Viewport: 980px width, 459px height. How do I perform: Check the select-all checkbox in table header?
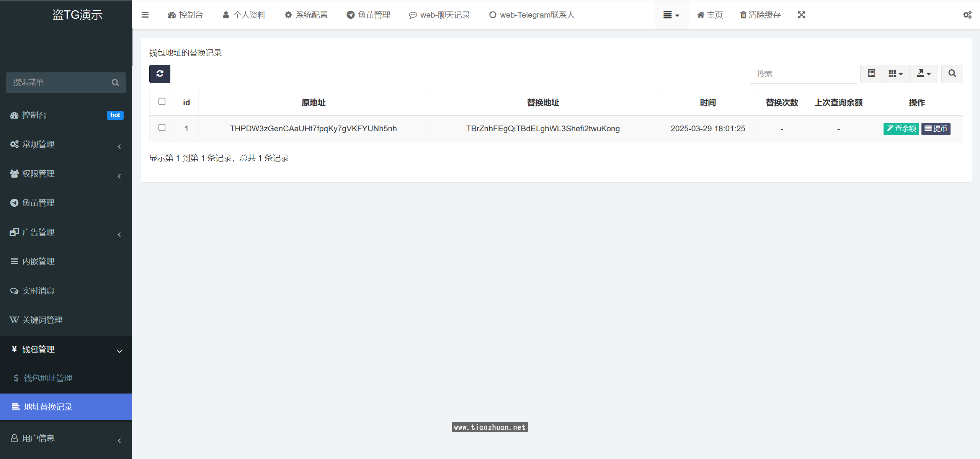(x=162, y=101)
